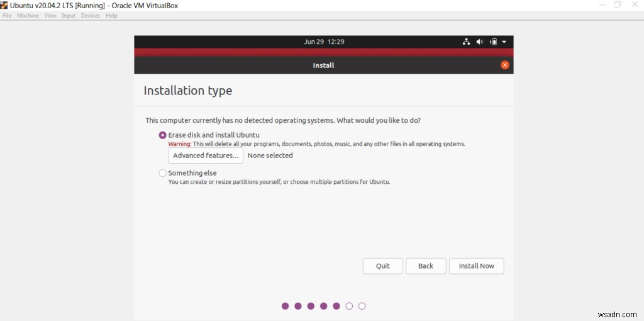Image resolution: width=644 pixels, height=321 pixels.
Task: Click the Install title text
Action: 324,65
